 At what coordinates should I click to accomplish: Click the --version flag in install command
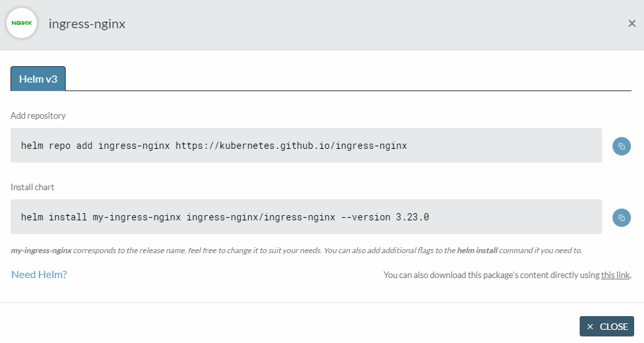tap(366, 217)
